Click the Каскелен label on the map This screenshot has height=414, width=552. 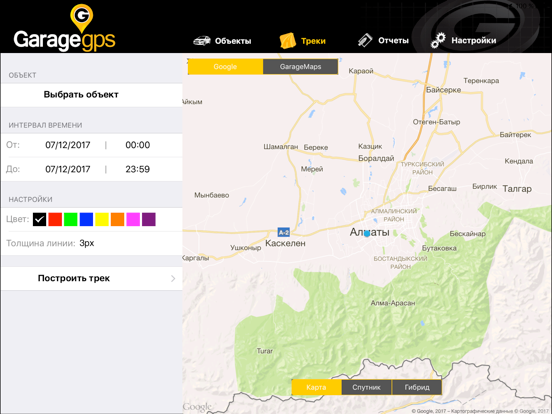click(x=285, y=243)
